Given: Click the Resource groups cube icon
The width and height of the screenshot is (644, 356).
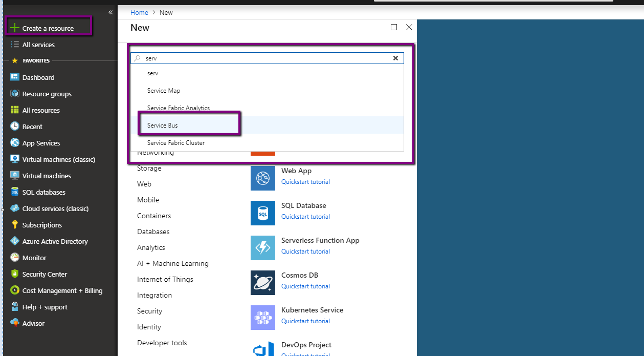Looking at the screenshot, I should pos(15,94).
